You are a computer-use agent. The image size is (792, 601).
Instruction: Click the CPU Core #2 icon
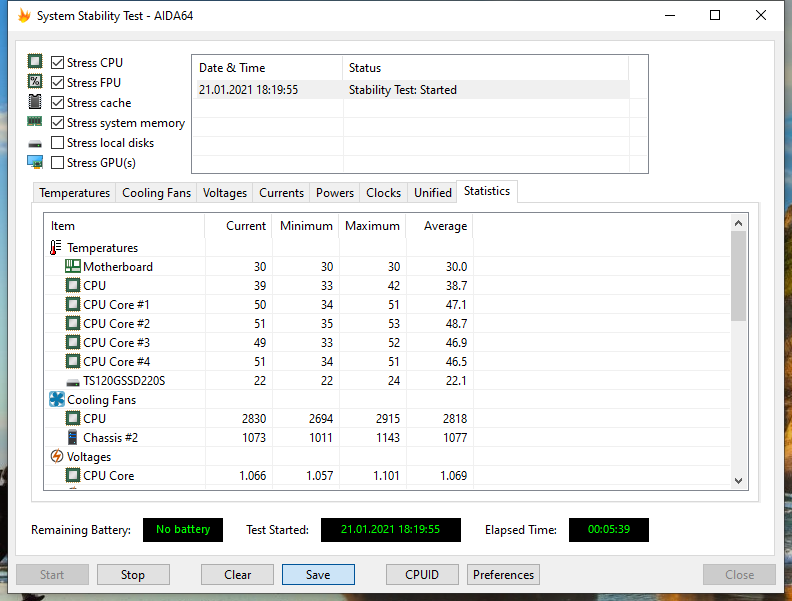pyautogui.click(x=73, y=323)
